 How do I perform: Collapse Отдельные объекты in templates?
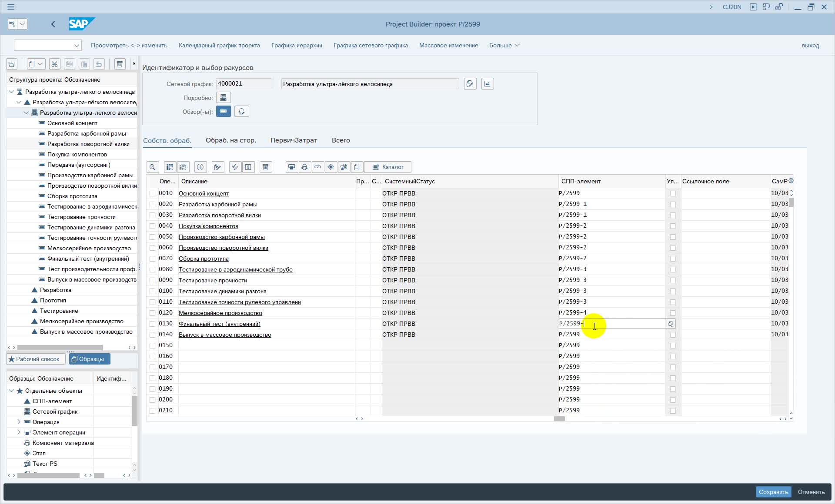12,391
